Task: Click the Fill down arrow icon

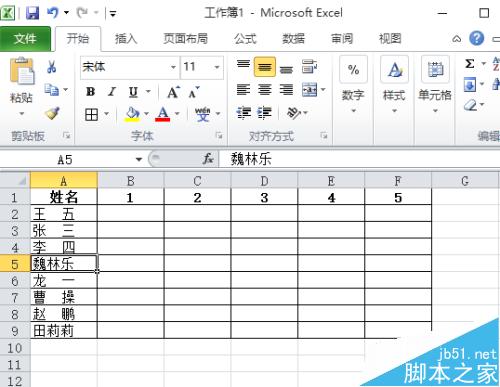Action: click(470, 84)
